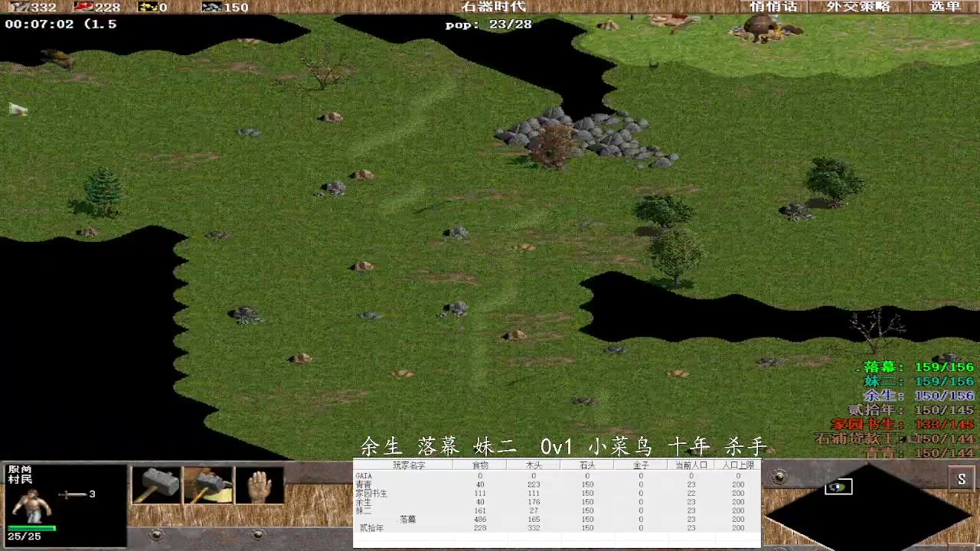Click the 青青 row name in table

coord(364,485)
